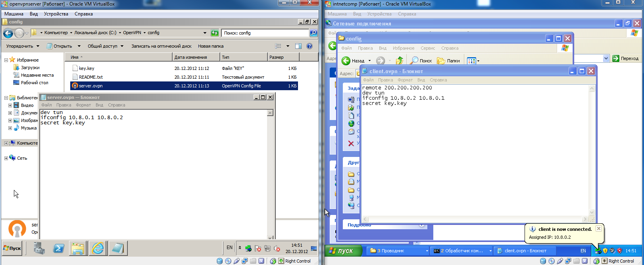Viewport: 644px width, 265px height.
Task: Click the OpenVPN tray icon in the server taskbar
Action: [248, 249]
